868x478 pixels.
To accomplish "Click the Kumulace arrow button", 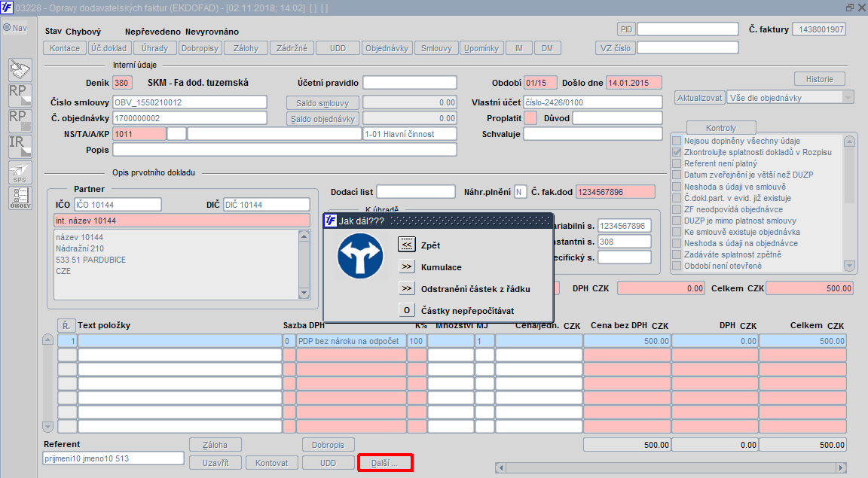I will [x=407, y=266].
